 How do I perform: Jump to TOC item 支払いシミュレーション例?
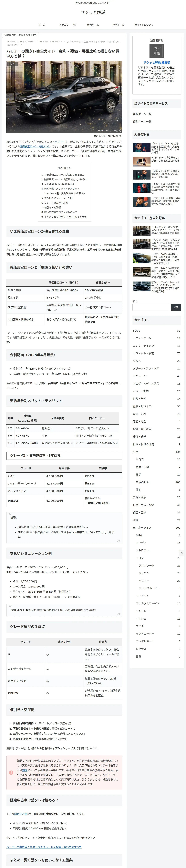pos(58,198)
